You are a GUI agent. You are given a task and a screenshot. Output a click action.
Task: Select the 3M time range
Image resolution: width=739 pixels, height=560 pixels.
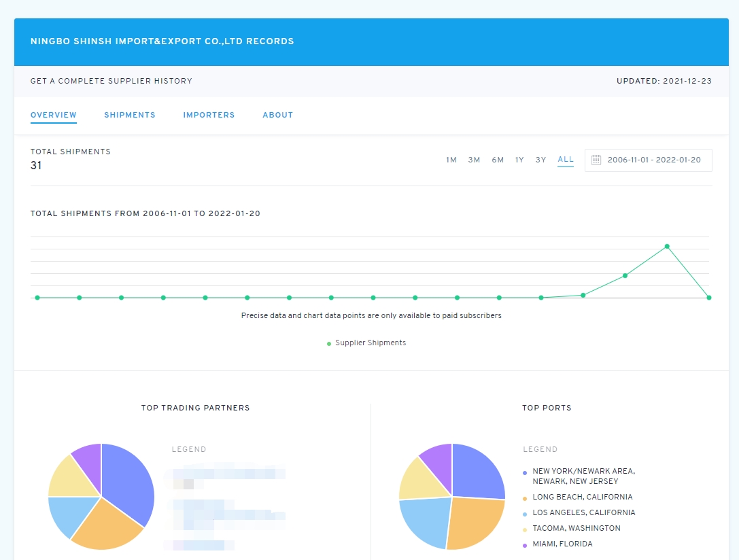(x=474, y=160)
